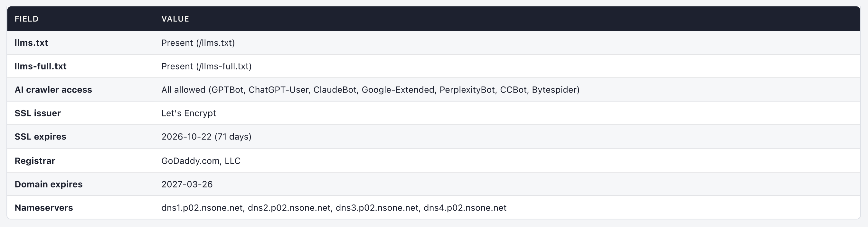This screenshot has width=868, height=227.
Task: Click the Present (/llms-full.txt) value
Action: pyautogui.click(x=207, y=66)
